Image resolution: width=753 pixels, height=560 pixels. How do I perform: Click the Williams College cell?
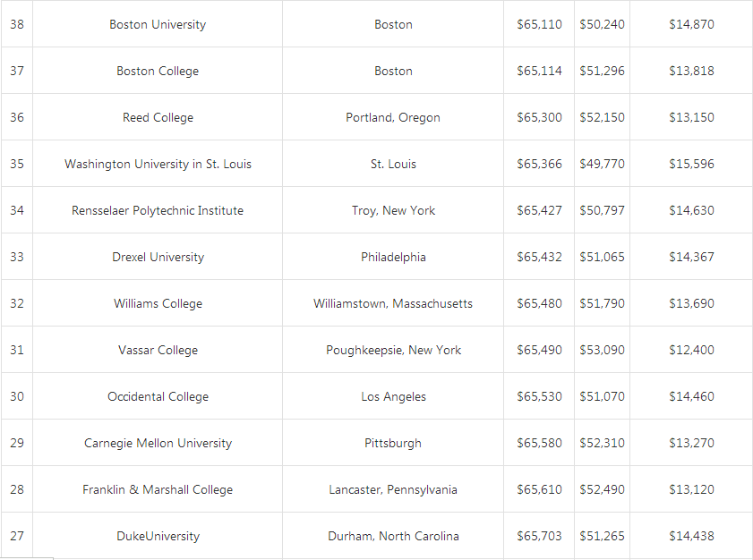tap(158, 303)
